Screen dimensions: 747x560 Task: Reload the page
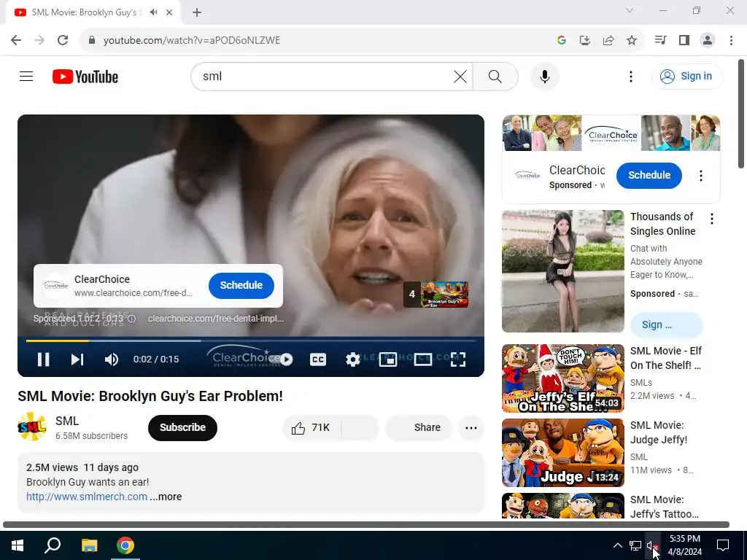[x=63, y=40]
